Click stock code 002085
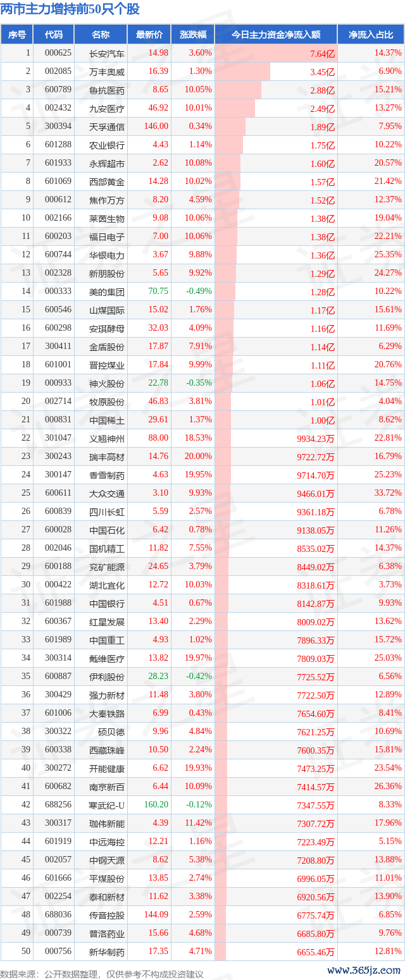405x980 pixels. (58, 71)
